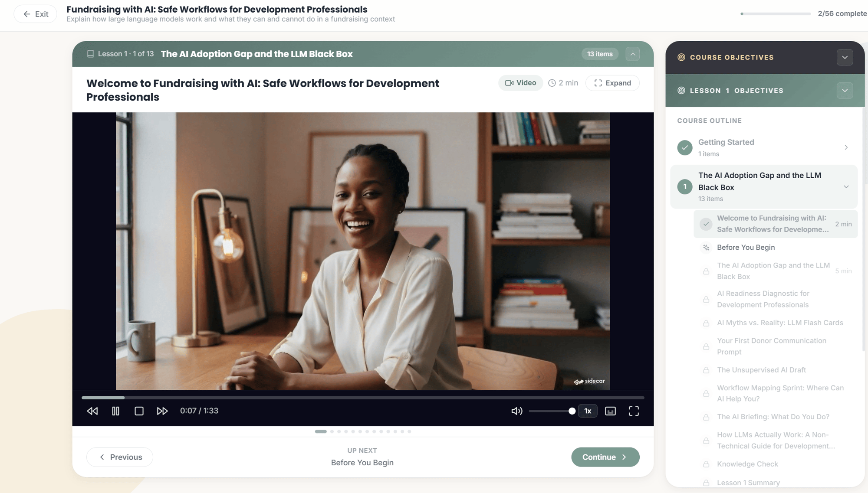Select The AI Briefing item

(776, 417)
